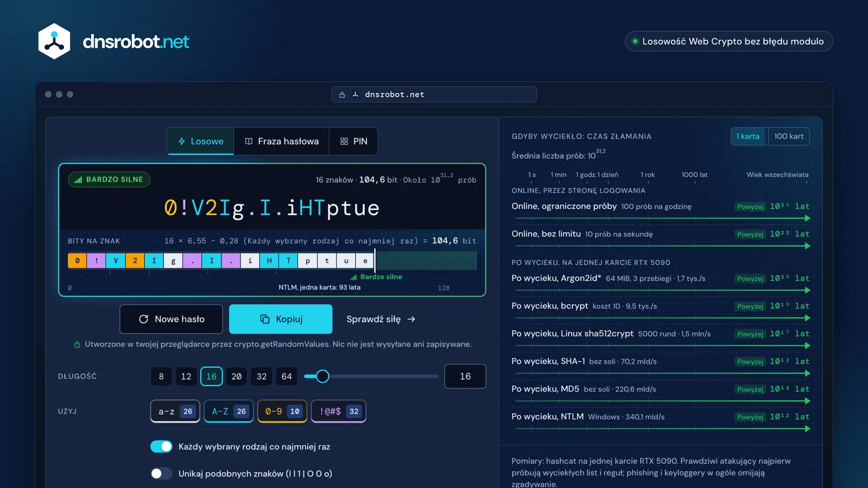Viewport: 868px width, 488px height.
Task: Click the grid icon on PIN tab
Action: point(344,142)
